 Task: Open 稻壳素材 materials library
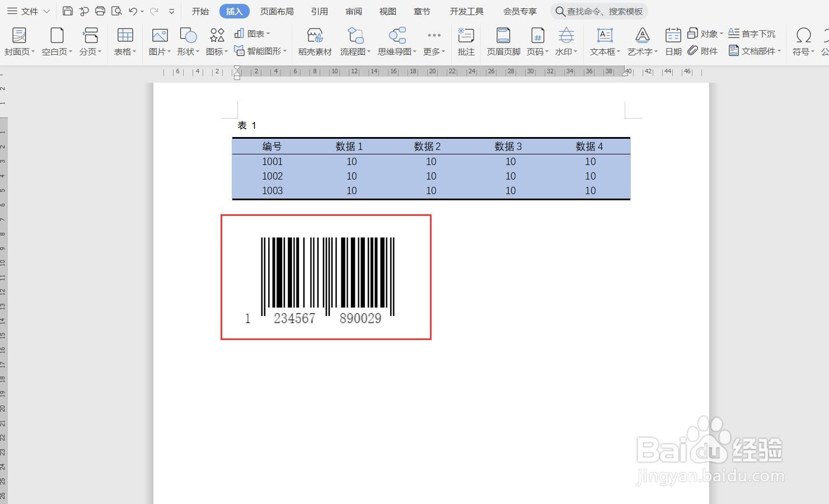point(315,41)
